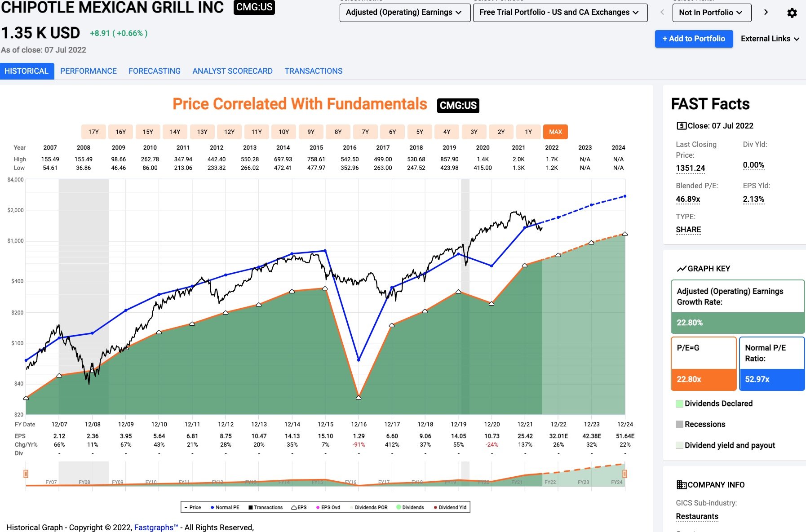Switch to the Forecasting tab
Viewport: 806px width, 532px height.
pyautogui.click(x=155, y=71)
